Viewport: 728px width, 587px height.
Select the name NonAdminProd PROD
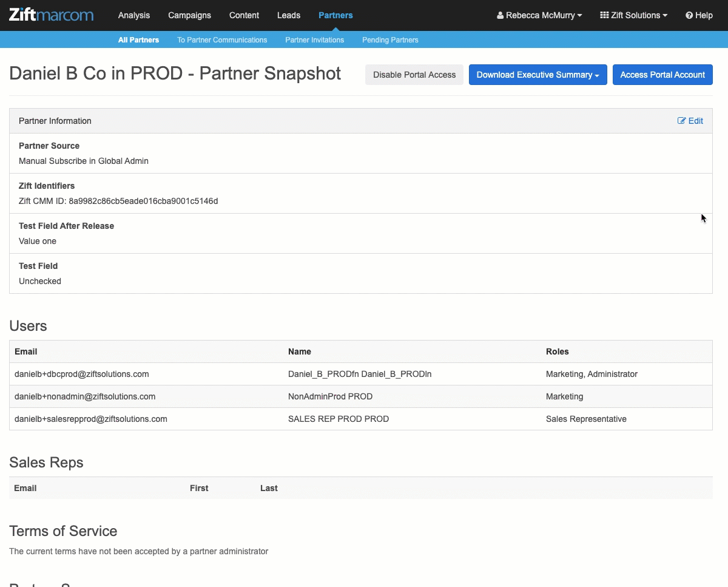[x=331, y=396]
